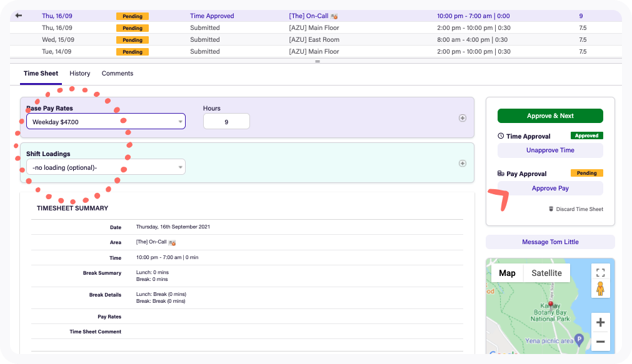Switch the map to Satellite view
Image resolution: width=632 pixels, height=364 pixels.
point(546,272)
